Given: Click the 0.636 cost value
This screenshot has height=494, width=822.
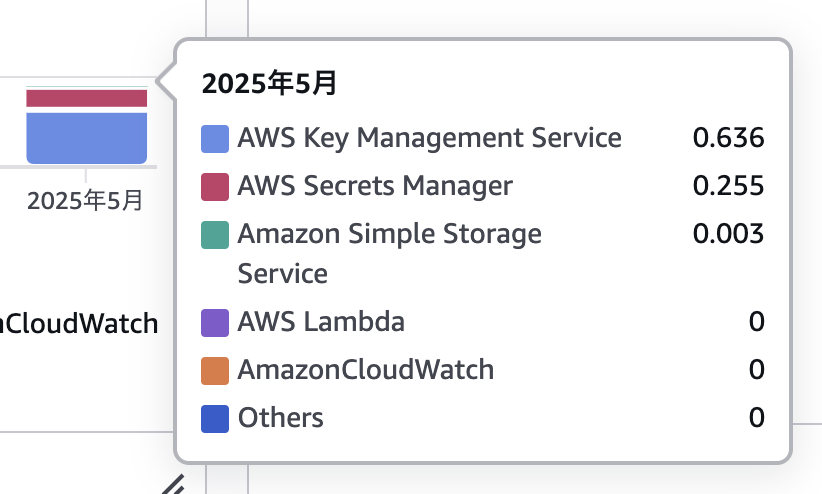Looking at the screenshot, I should point(728,138).
